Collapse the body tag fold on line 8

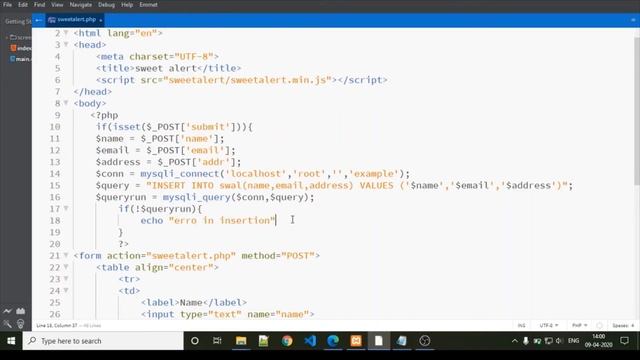(66, 103)
